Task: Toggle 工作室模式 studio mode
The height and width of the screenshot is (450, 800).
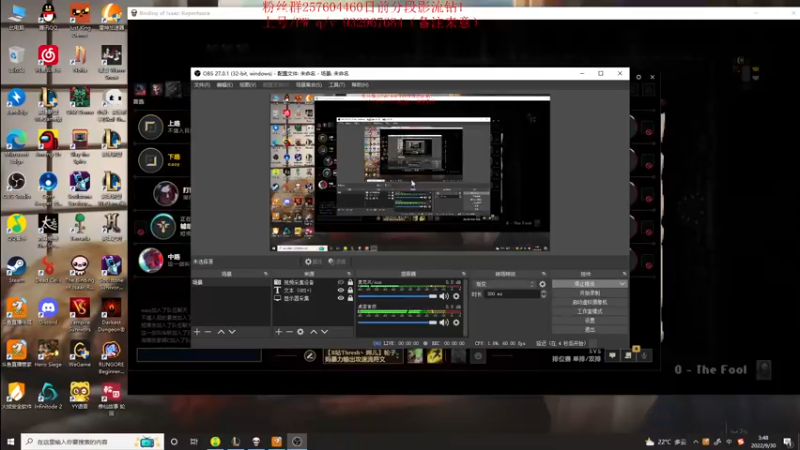Action: pyautogui.click(x=590, y=311)
